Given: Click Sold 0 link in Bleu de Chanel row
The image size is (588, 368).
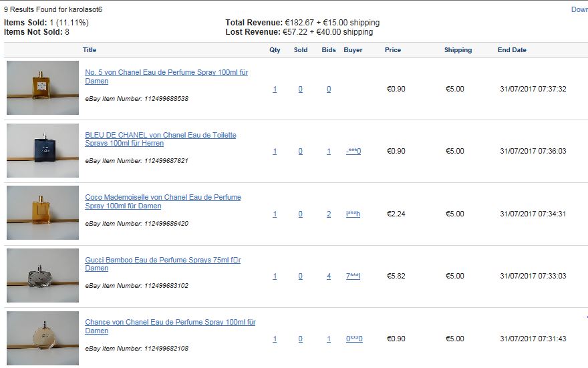Looking at the screenshot, I should click(x=301, y=152).
